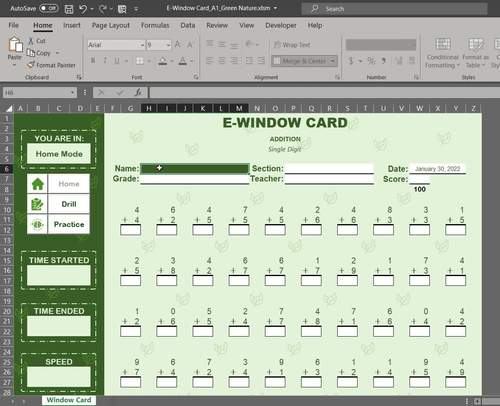Click the Insert Function fx icon
Image resolution: width=500 pixels, height=406 pixels.
[138, 93]
